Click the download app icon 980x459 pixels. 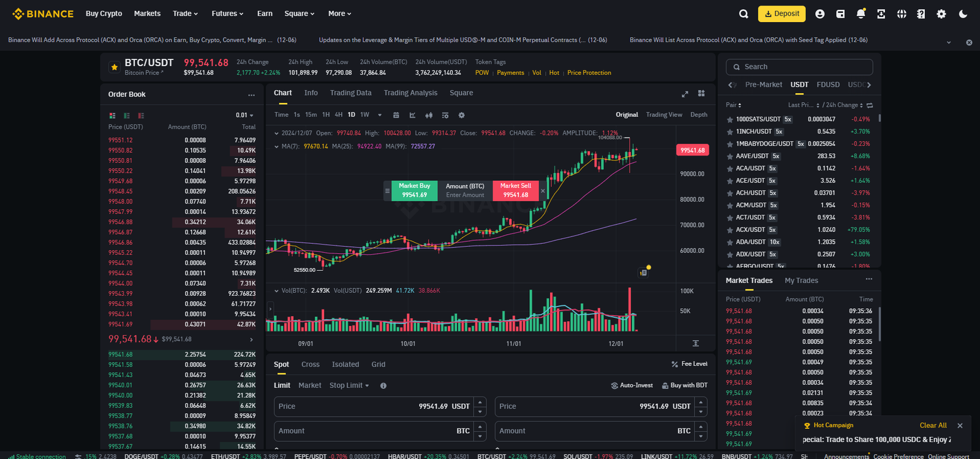881,13
